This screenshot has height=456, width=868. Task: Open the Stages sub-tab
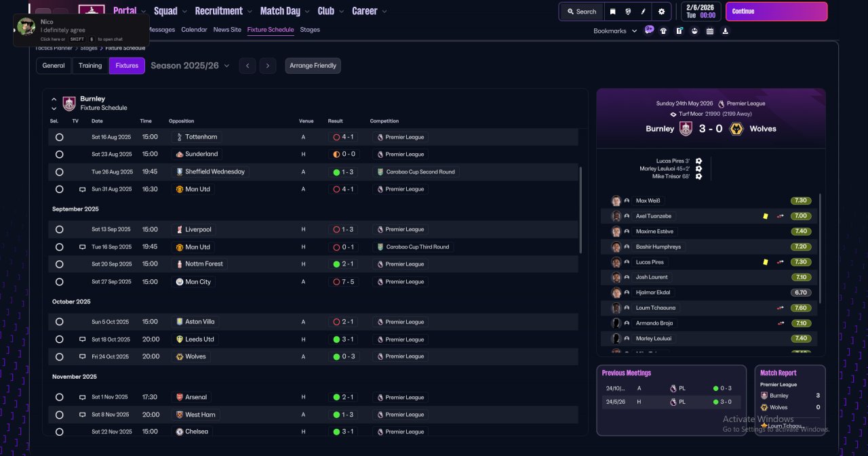point(310,30)
